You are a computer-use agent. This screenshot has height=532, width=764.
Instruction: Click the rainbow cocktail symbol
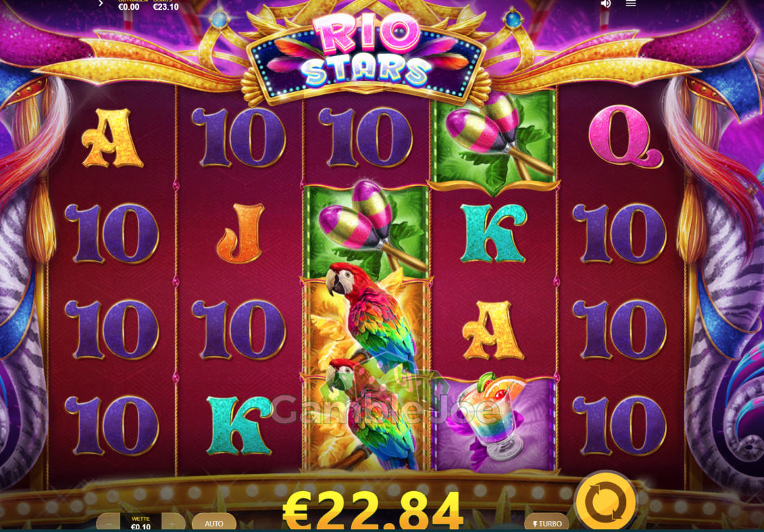(x=493, y=423)
